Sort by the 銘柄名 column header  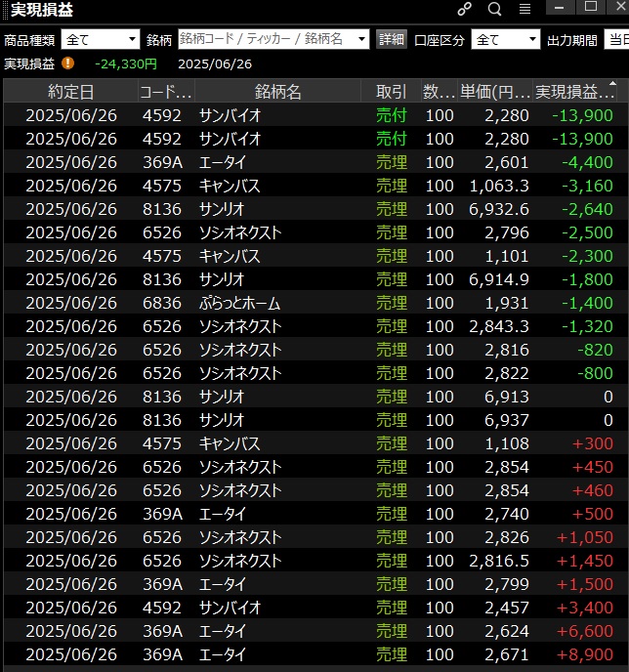[x=277, y=91]
